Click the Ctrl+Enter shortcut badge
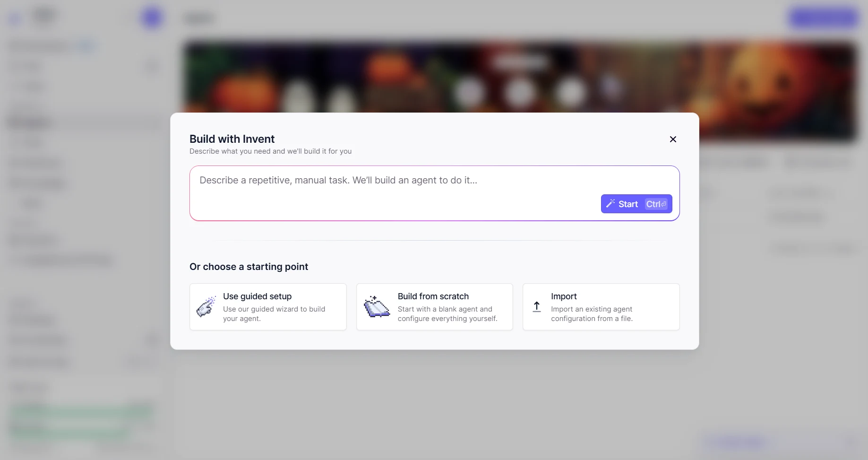Viewport: 868px width, 460px height. coord(656,204)
